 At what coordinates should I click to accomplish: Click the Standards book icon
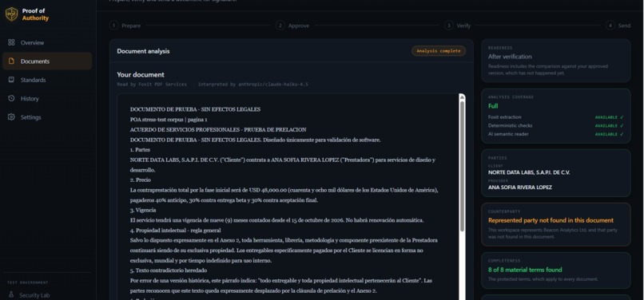11,80
